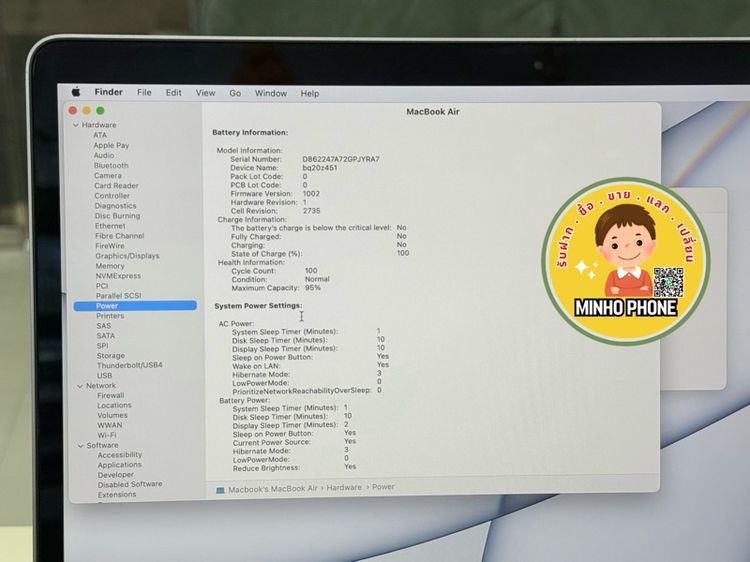Select Graphics/Displays in the sidebar
Viewport: 750px width, 562px height.
pos(127,256)
